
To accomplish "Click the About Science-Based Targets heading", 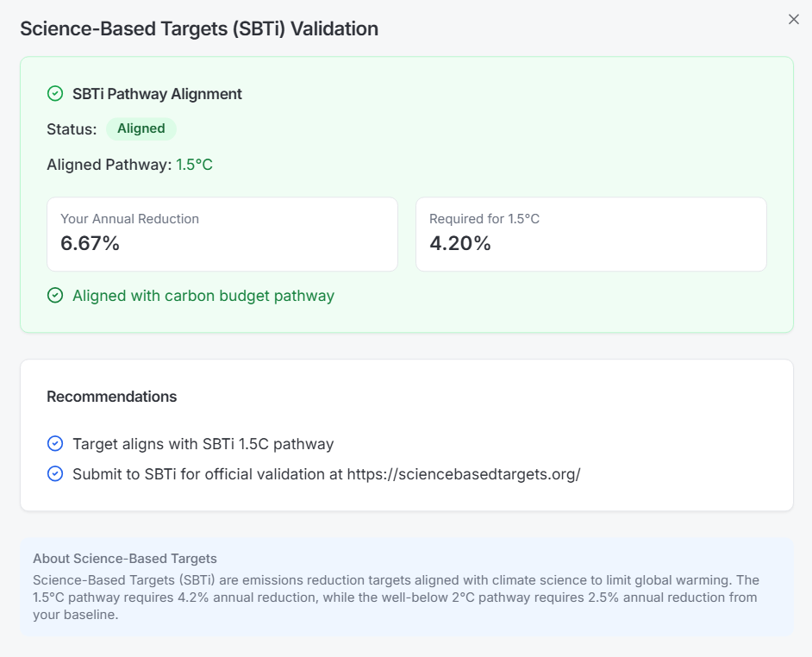I will (x=125, y=559).
